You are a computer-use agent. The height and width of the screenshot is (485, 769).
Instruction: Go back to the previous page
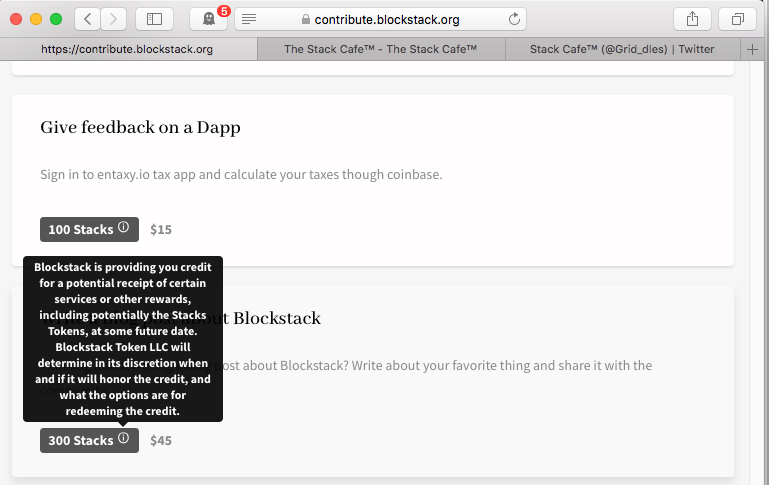tap(88, 19)
